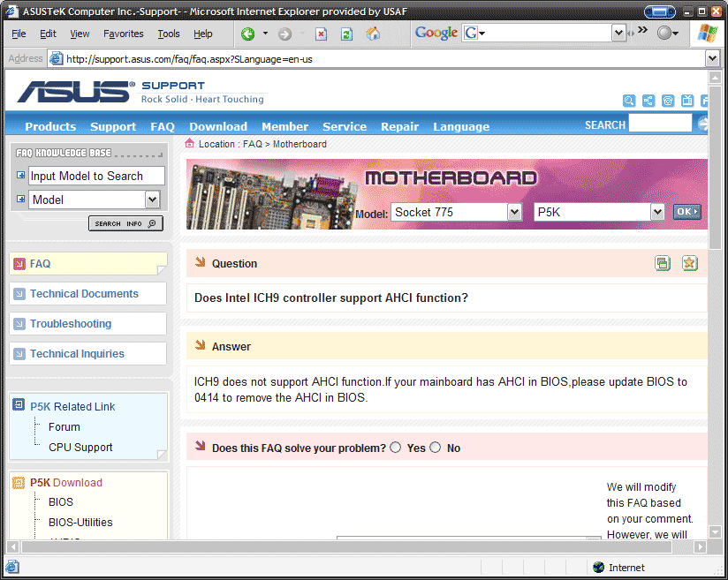Click the page icon in the address bar
The width and height of the screenshot is (728, 580).
pyautogui.click(x=57, y=59)
